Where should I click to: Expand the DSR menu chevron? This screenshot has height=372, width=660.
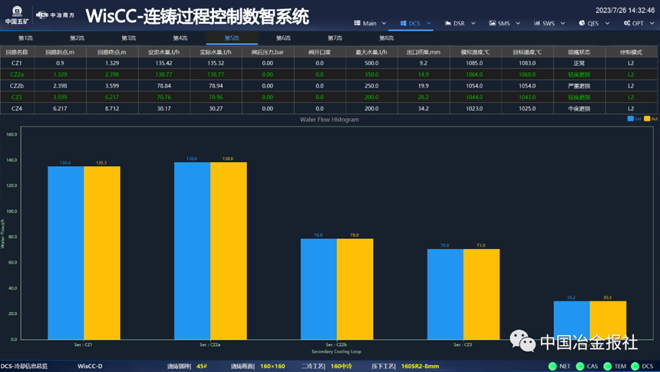473,24
